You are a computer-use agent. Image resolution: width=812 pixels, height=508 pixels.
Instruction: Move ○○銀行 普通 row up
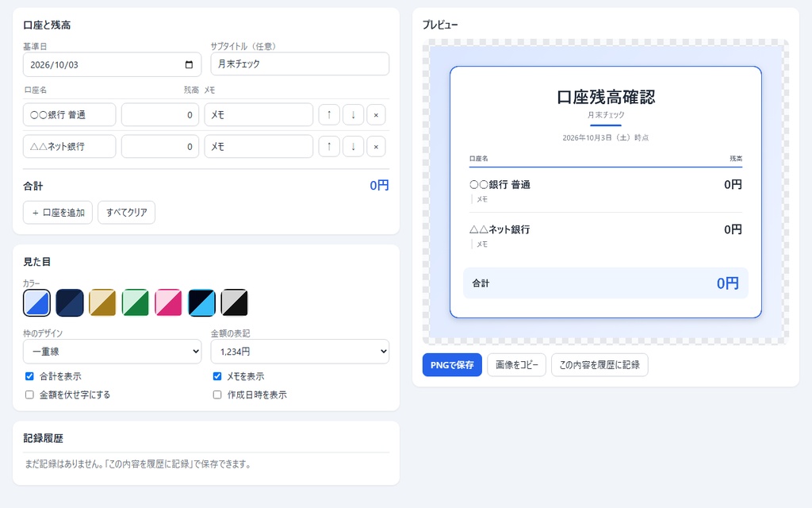[x=329, y=114]
